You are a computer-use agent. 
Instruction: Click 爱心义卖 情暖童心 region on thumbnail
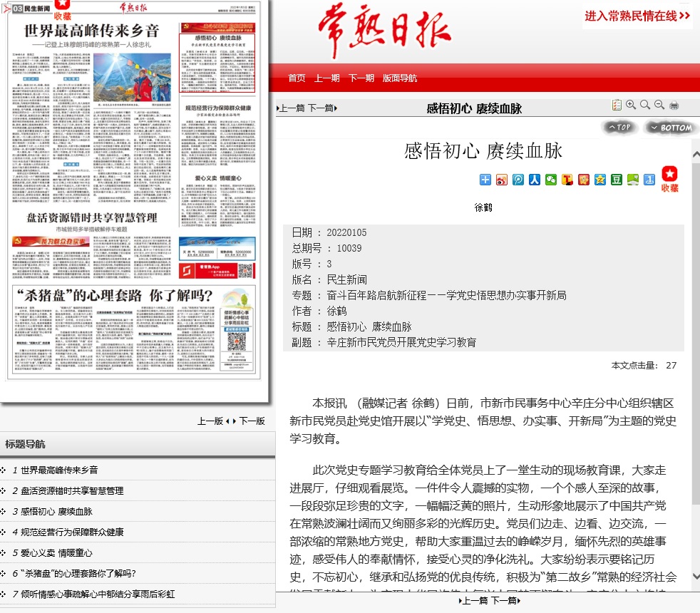pyautogui.click(x=218, y=200)
